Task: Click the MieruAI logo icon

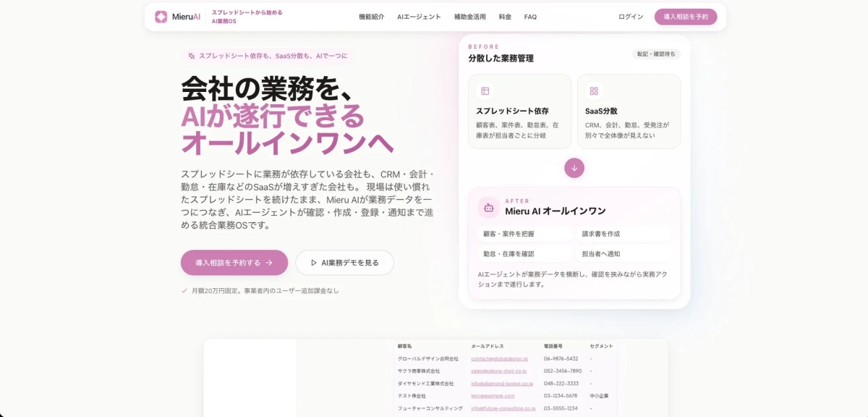Action: coord(161,17)
